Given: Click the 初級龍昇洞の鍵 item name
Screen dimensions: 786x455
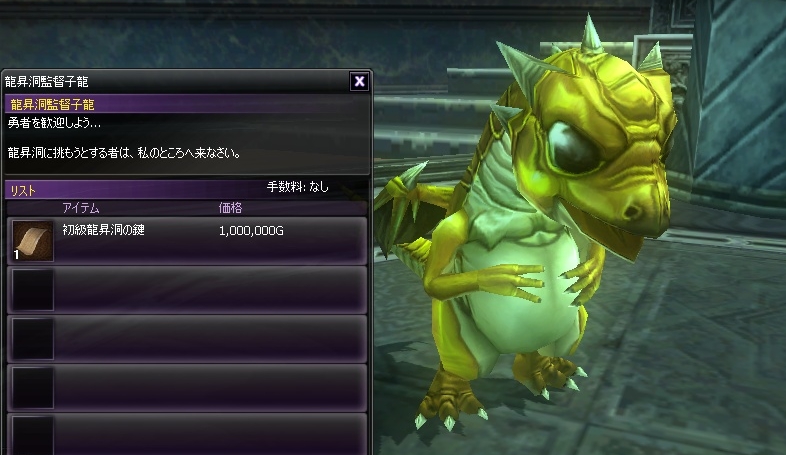Looking at the screenshot, I should 103,230.
